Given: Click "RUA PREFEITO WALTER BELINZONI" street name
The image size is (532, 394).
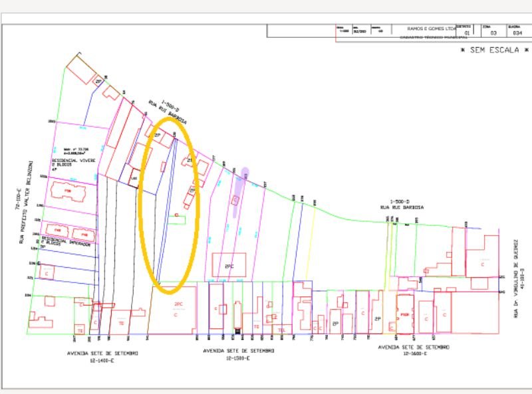Looking at the screenshot, I should click(x=26, y=202).
